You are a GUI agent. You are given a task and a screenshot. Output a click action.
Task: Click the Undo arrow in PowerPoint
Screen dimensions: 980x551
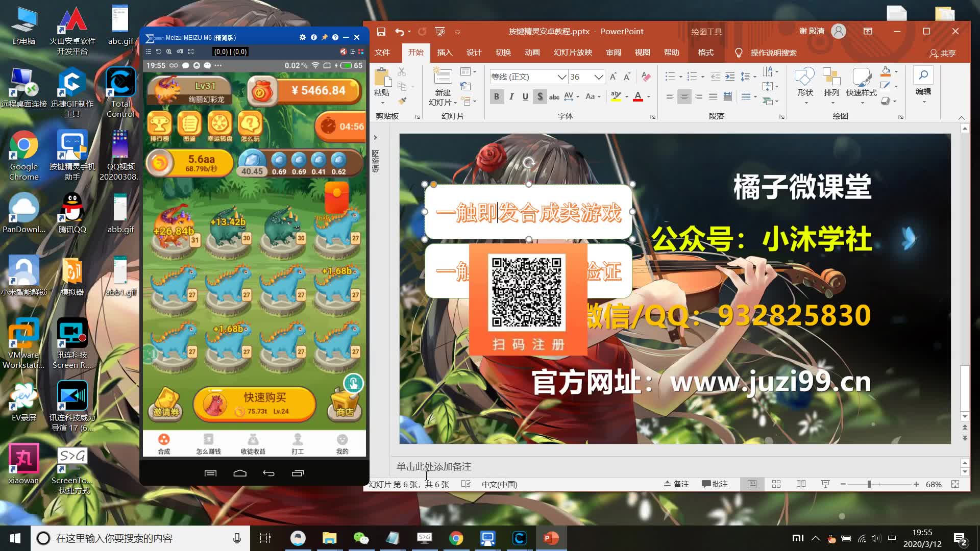click(400, 32)
